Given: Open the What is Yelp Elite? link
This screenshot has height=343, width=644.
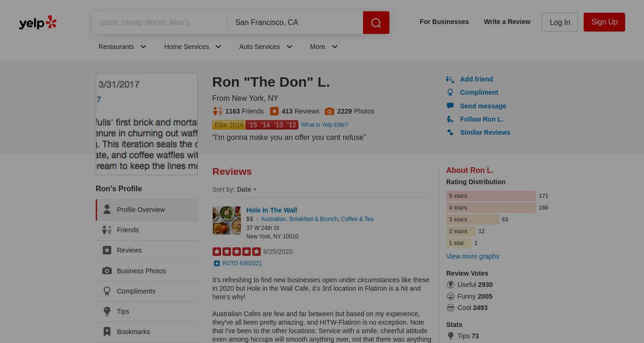Looking at the screenshot, I should pos(324,125).
